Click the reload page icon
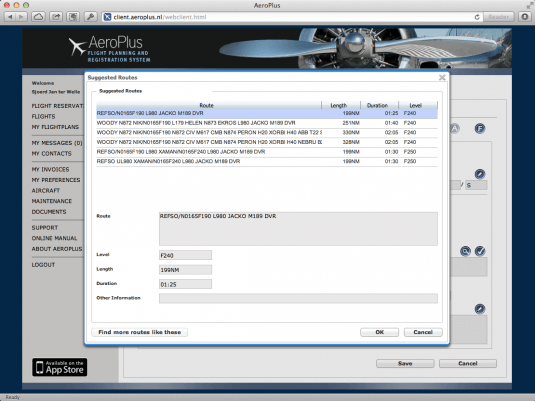Screen dimensions: 535x401 477,17
